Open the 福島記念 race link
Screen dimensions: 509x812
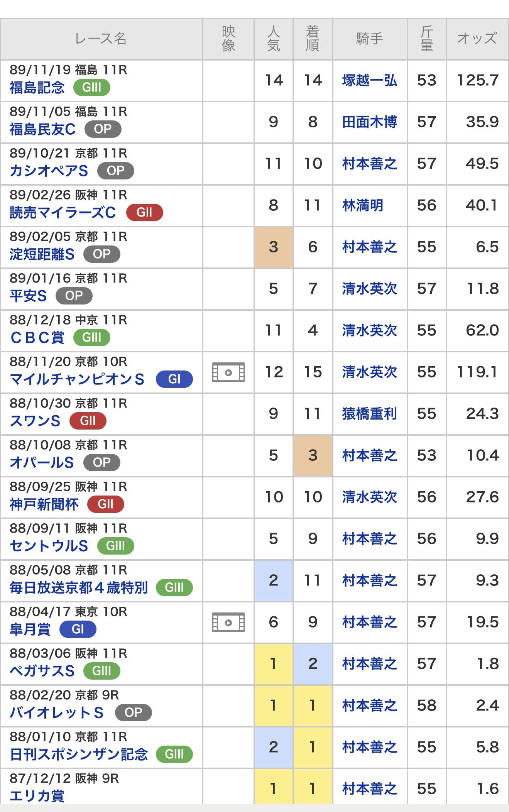pos(37,88)
